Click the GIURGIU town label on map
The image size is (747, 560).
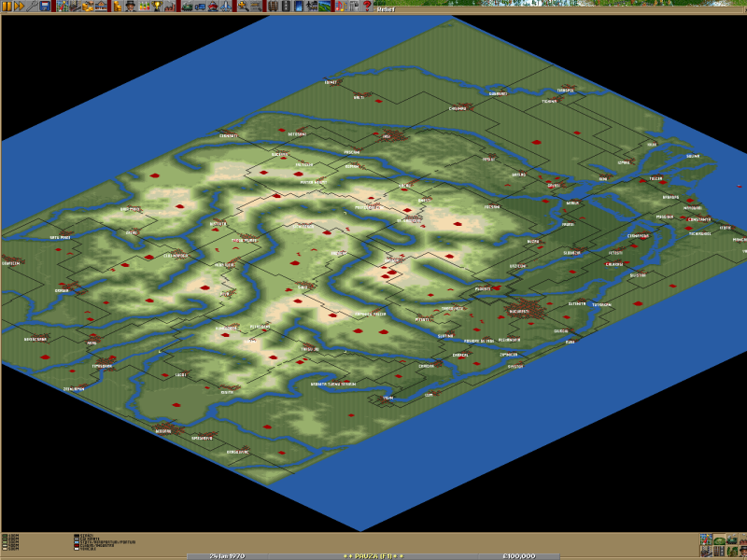pyautogui.click(x=561, y=331)
